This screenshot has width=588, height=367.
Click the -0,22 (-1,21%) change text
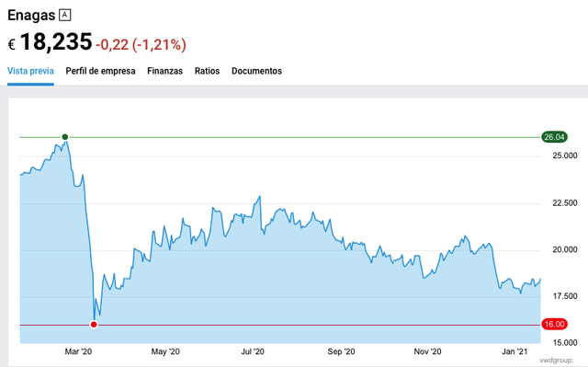[141, 45]
